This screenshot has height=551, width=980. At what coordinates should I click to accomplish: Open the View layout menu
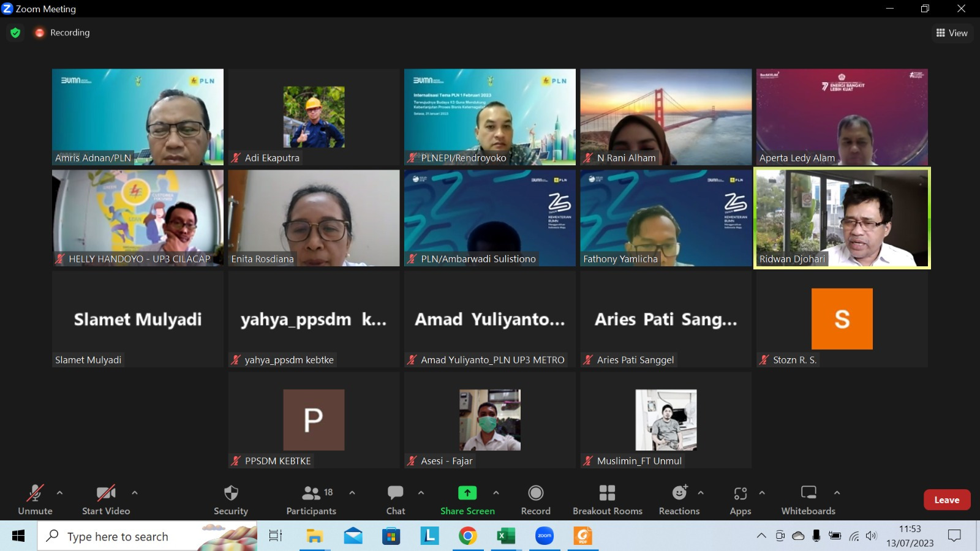click(952, 33)
